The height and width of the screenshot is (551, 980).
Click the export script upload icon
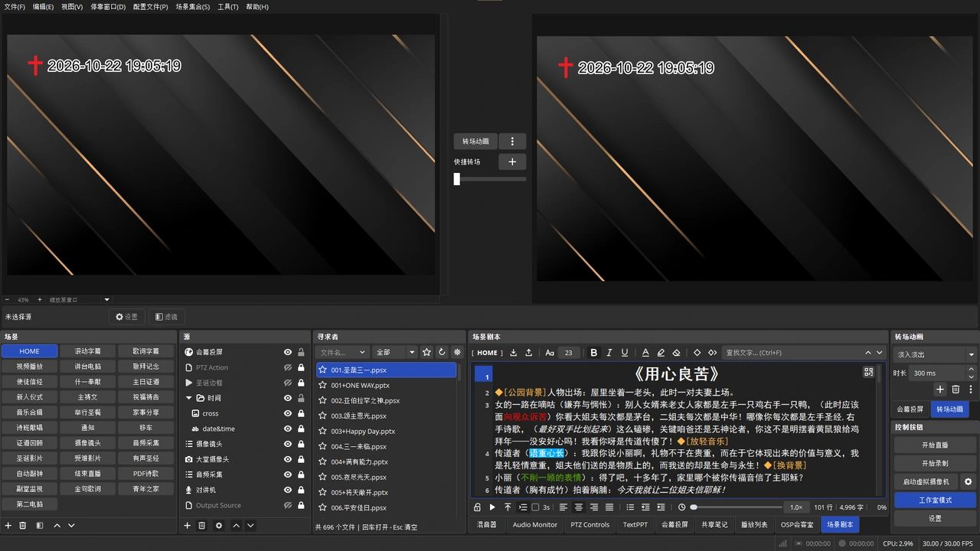tap(529, 353)
